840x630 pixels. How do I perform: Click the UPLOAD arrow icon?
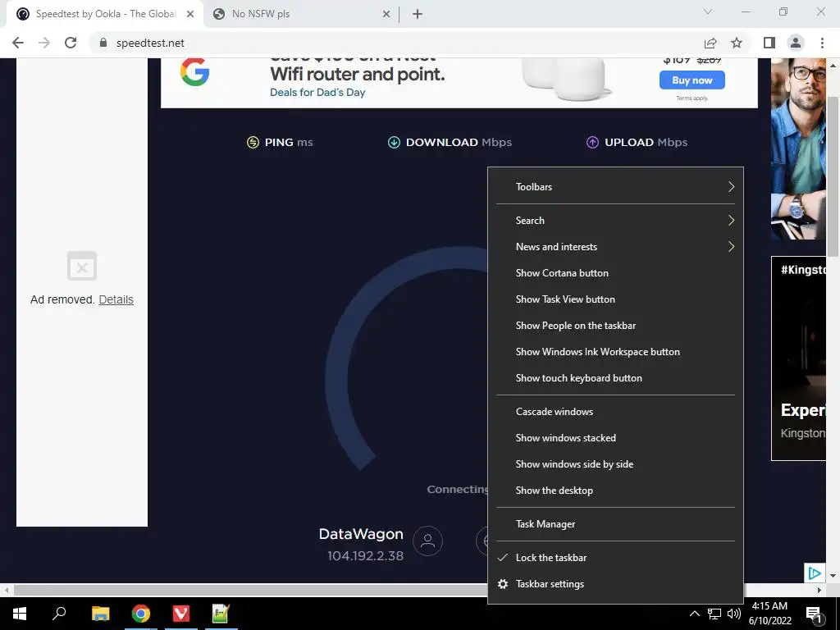click(592, 143)
